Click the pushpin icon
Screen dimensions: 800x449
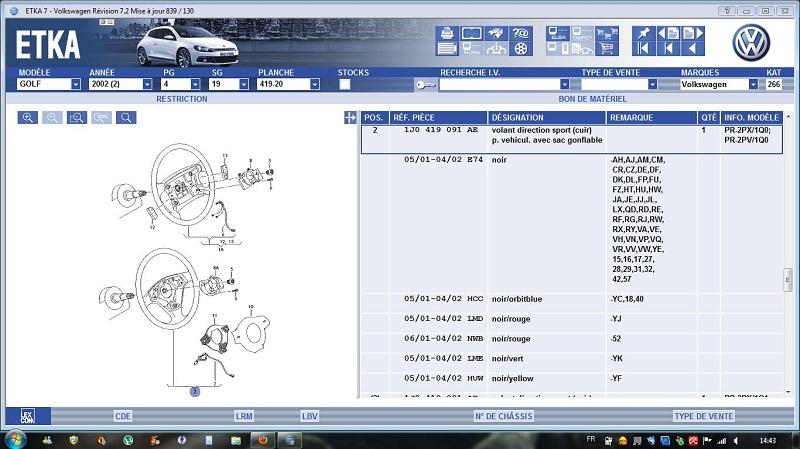(643, 33)
